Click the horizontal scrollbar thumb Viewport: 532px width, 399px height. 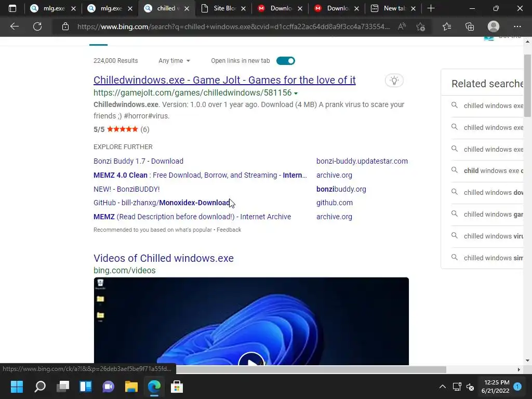(x=311, y=369)
